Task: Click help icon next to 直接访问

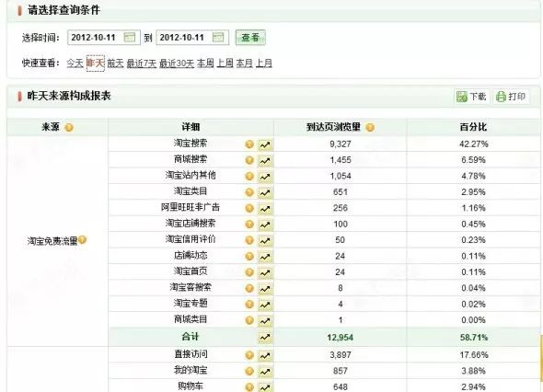Action: (x=249, y=355)
